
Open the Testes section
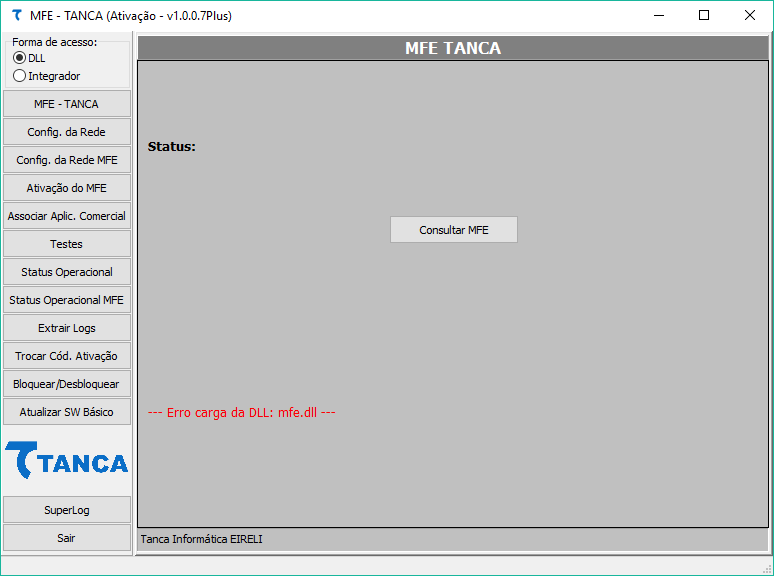coord(67,244)
